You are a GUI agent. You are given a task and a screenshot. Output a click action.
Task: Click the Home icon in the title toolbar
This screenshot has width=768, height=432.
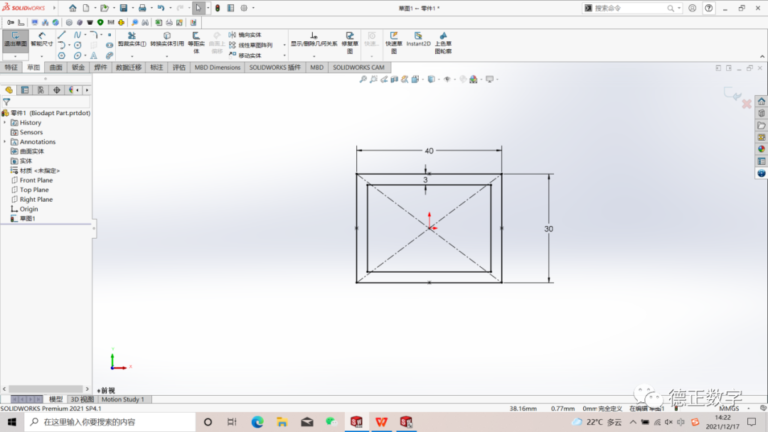click(x=72, y=8)
